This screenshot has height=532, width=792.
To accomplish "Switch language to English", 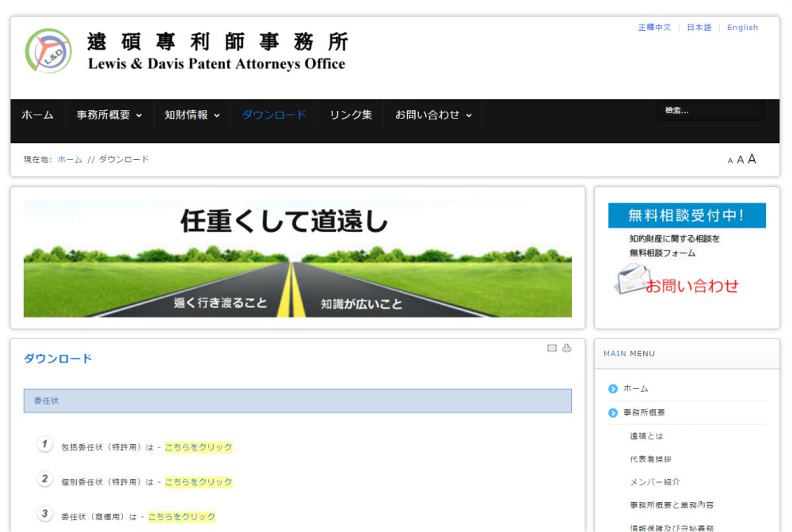I will pos(742,28).
